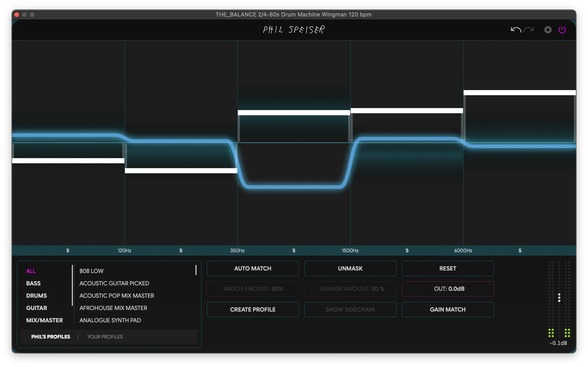The width and height of the screenshot is (588, 367).
Task: Switch to the YOUR PROFILES tab
Action: coord(105,337)
